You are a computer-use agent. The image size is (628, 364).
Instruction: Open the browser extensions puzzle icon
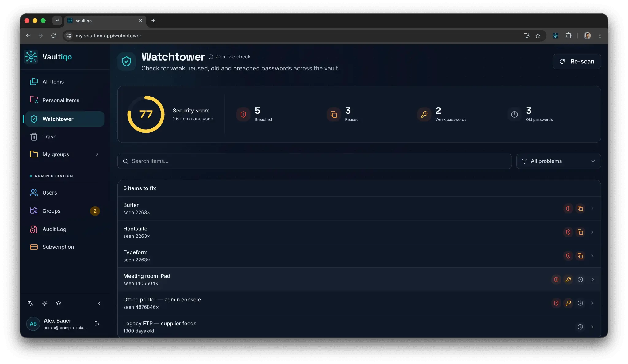(569, 36)
